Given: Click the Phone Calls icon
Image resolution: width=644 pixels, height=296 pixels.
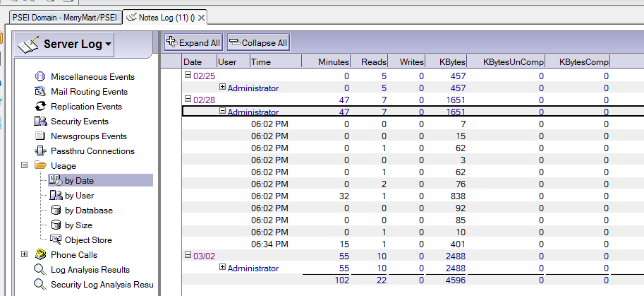Looking at the screenshot, I should [x=40, y=255].
